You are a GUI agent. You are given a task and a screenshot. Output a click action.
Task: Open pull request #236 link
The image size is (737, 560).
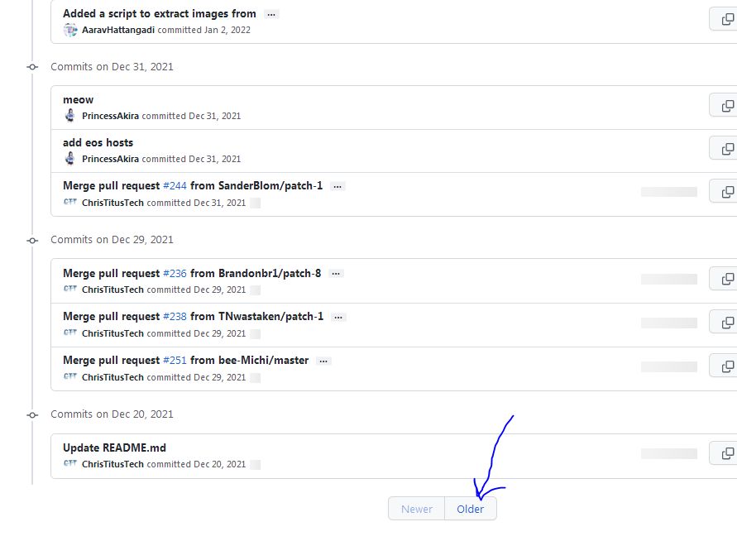175,273
